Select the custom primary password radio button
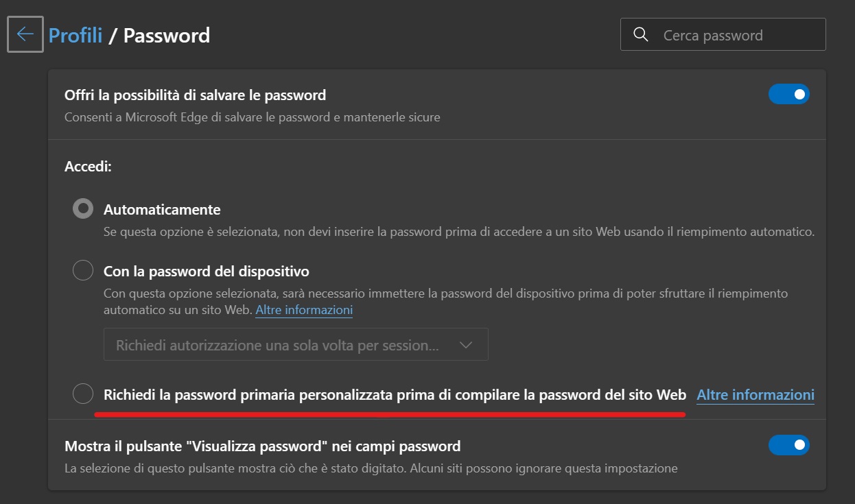This screenshot has height=504, width=855. tap(83, 394)
